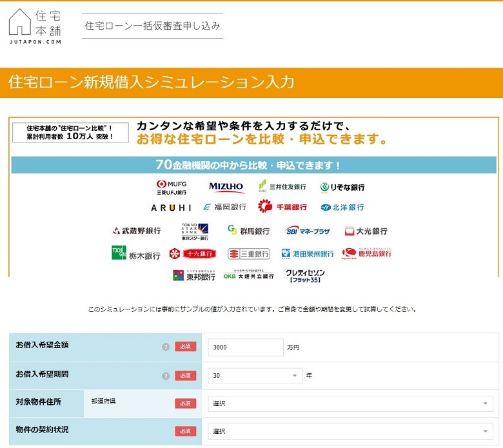Image resolution: width=503 pixels, height=448 pixels.
Task: Click the 住宅ローン一括仮審査申し込み header text
Action: [x=152, y=26]
